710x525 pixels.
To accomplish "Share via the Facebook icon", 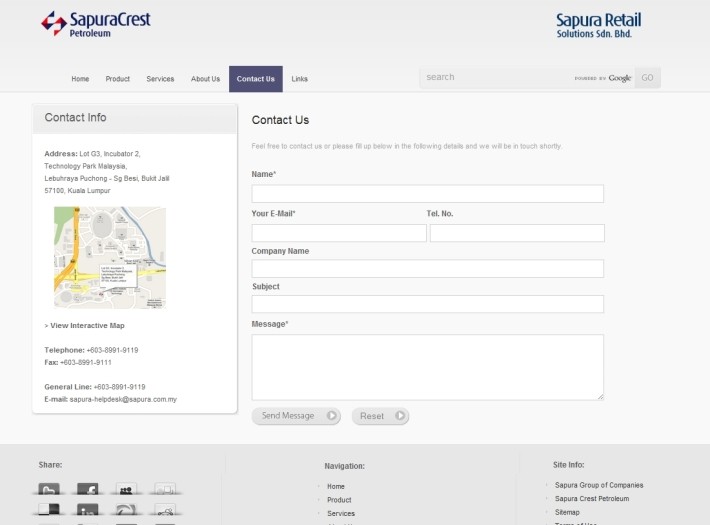I will pyautogui.click(x=88, y=490).
